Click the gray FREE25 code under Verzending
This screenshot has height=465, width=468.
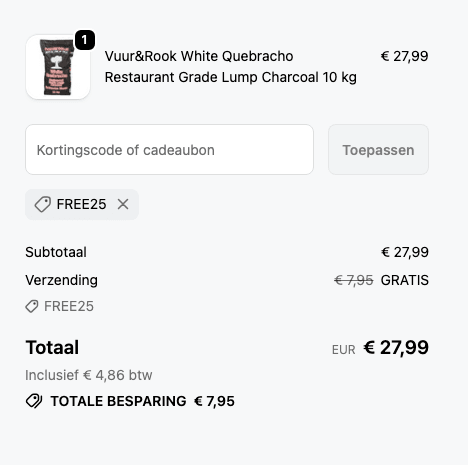[x=69, y=306]
